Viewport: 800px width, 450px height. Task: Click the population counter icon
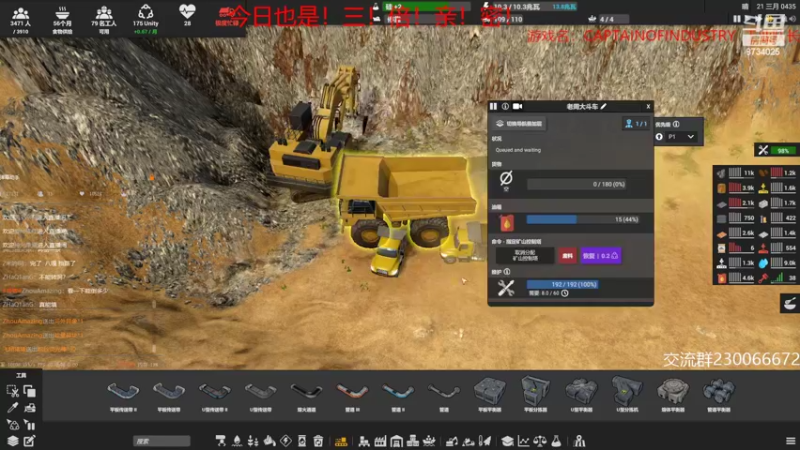pos(20,13)
